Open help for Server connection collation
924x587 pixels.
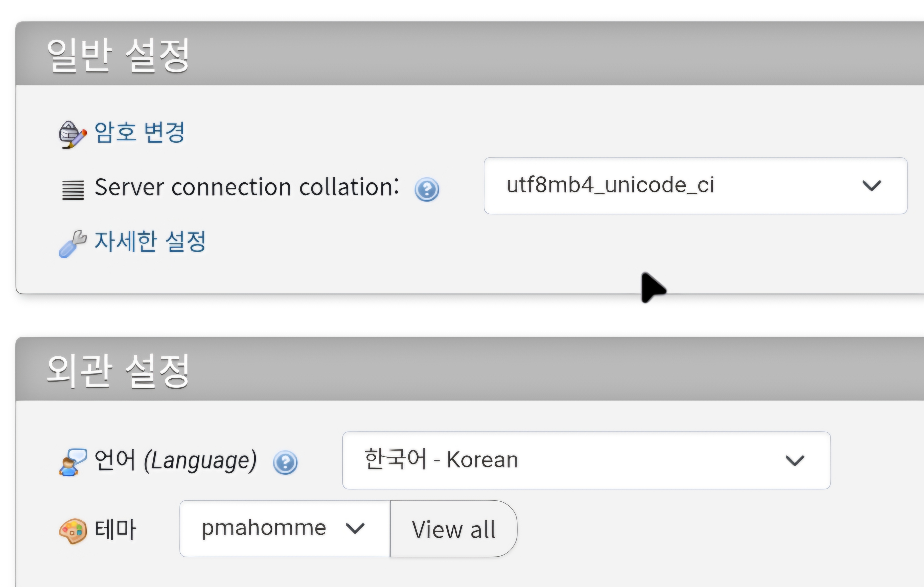pos(426,189)
